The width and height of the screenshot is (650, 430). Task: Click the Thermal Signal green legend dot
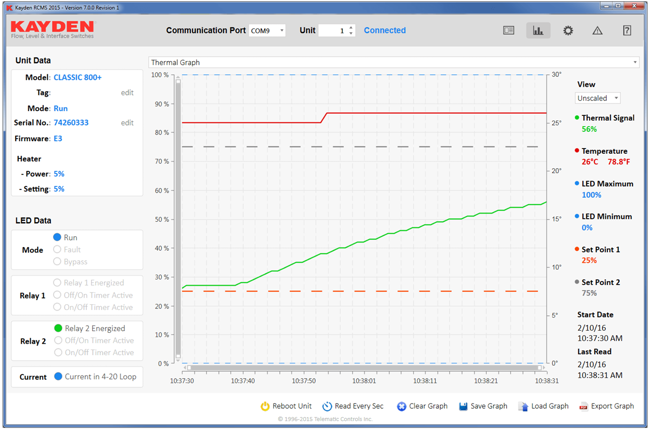point(577,117)
